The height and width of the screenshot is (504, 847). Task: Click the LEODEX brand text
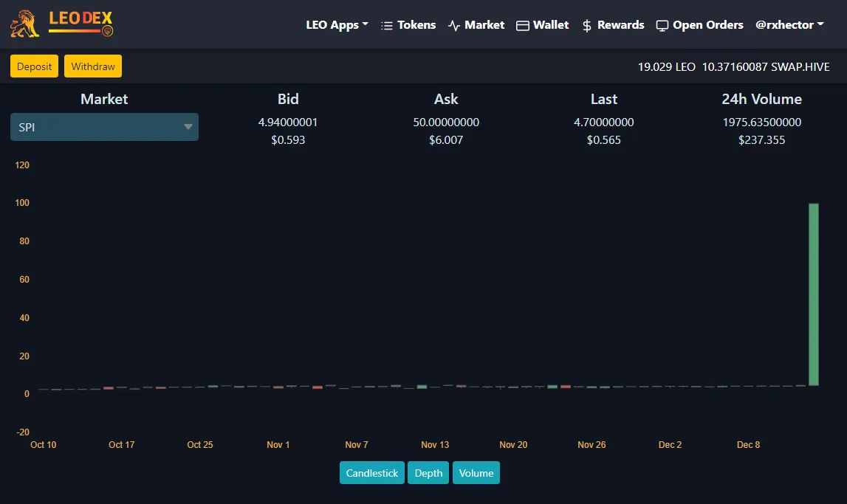pos(80,20)
